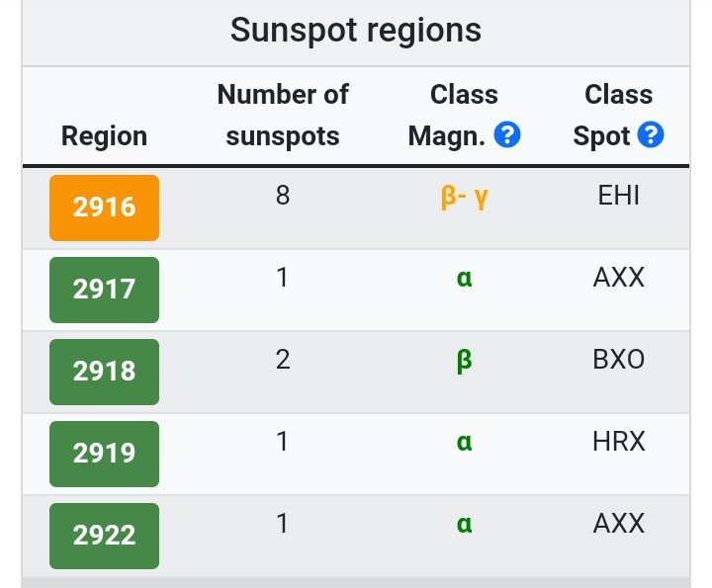The image size is (712, 588).
Task: Open sunspot region 2917
Action: pos(104,290)
